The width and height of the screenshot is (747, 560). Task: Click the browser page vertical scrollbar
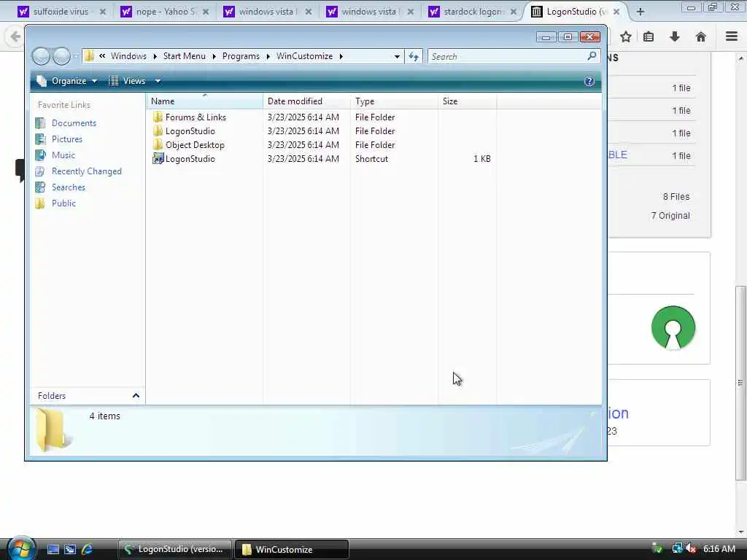coord(740,382)
